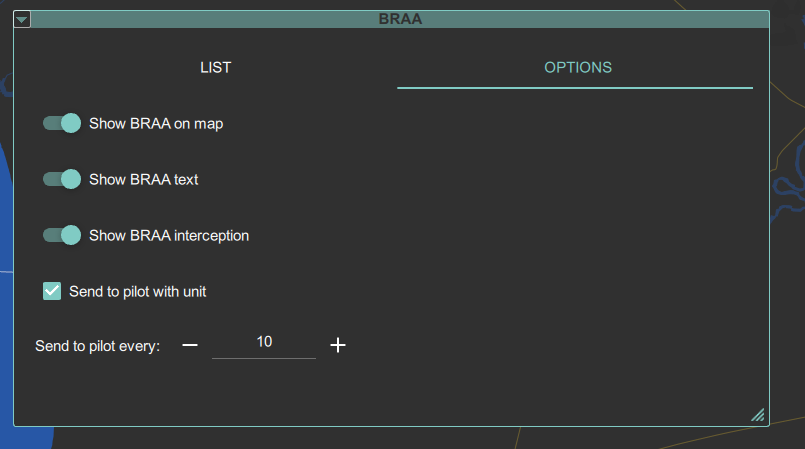
Task: Click the BRAA title bar
Action: click(400, 19)
